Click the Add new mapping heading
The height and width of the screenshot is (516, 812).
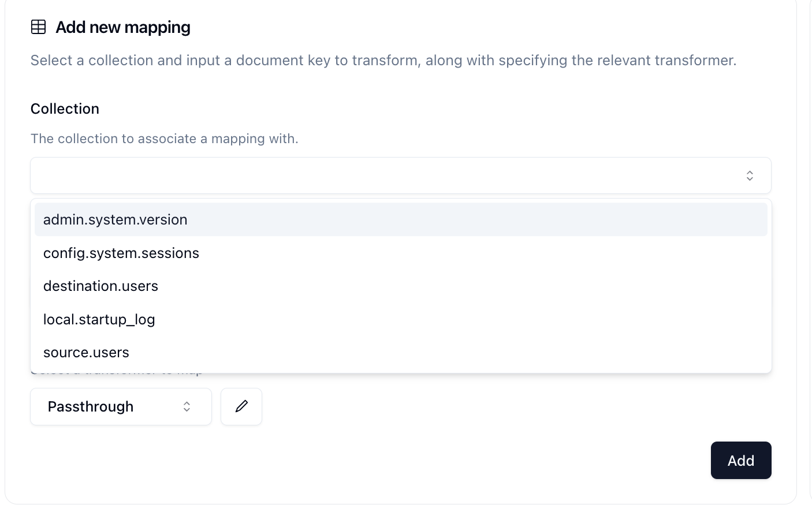(x=123, y=27)
